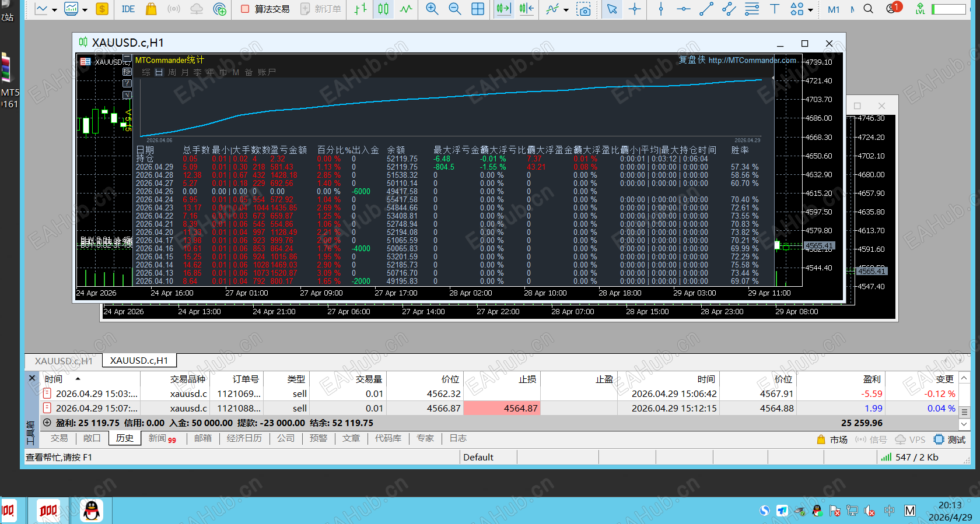Select the vertical line drawing tool
This screenshot has height=524, width=980.
click(x=661, y=9)
